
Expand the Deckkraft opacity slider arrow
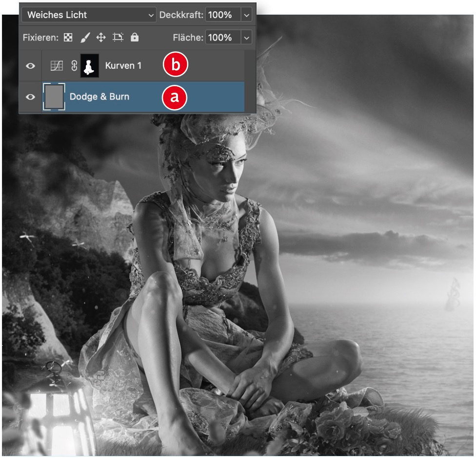[246, 15]
